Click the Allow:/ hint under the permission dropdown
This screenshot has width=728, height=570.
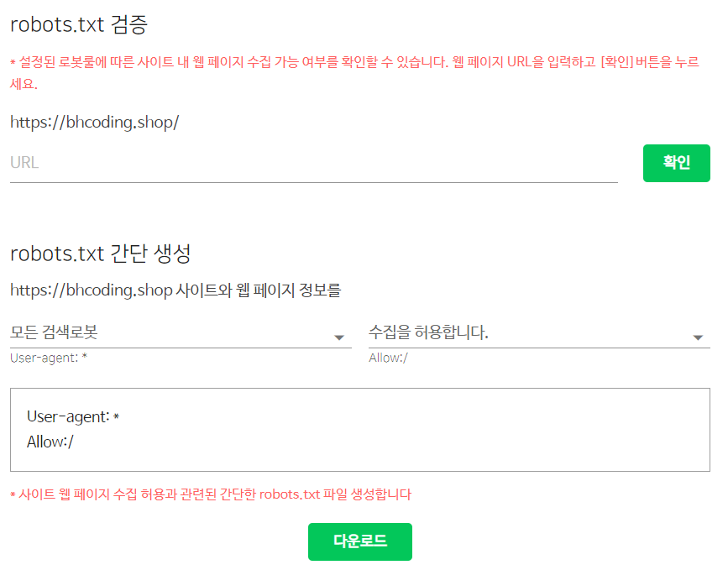[388, 358]
